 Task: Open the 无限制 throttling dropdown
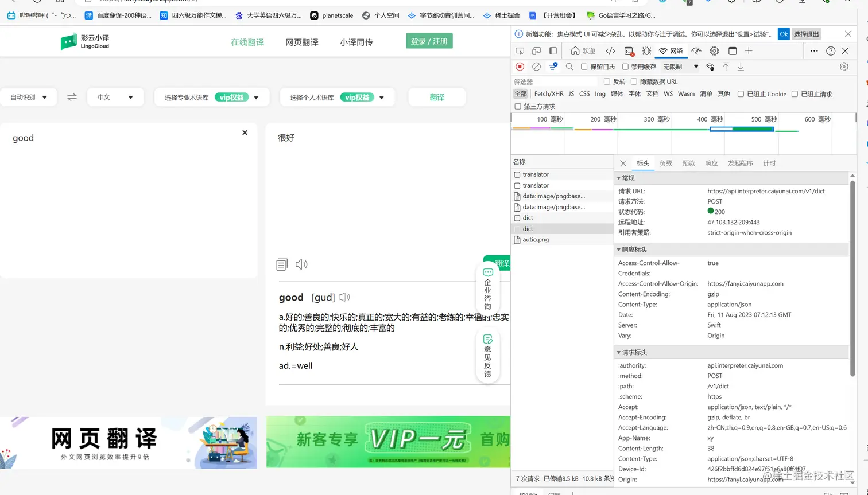681,67
